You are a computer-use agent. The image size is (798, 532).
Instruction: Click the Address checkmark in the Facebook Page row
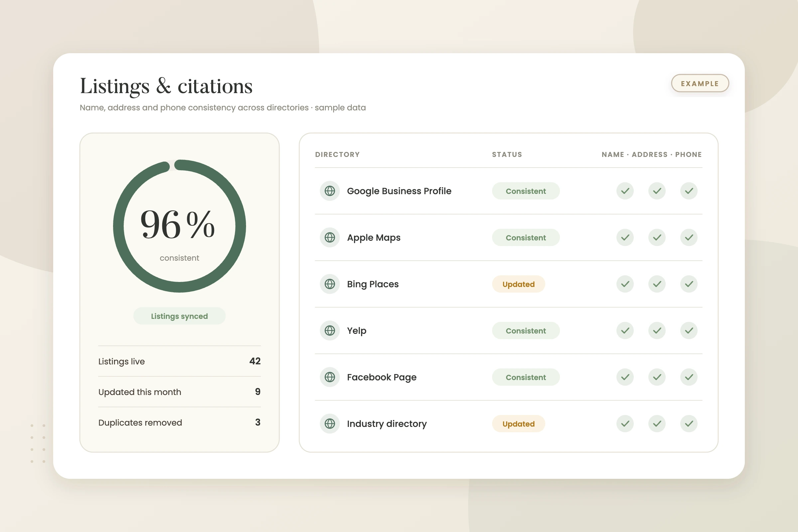[657, 377]
